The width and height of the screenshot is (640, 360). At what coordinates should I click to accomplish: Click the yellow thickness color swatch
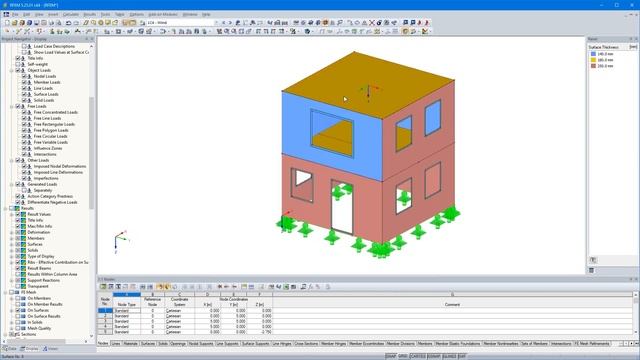[593, 60]
